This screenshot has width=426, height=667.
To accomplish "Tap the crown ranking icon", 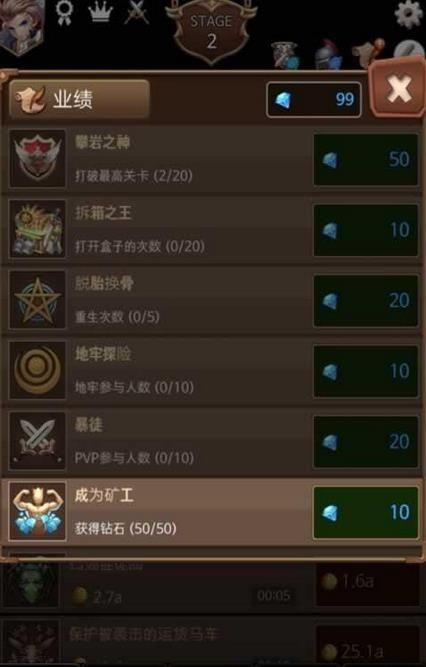I will click(x=101, y=12).
